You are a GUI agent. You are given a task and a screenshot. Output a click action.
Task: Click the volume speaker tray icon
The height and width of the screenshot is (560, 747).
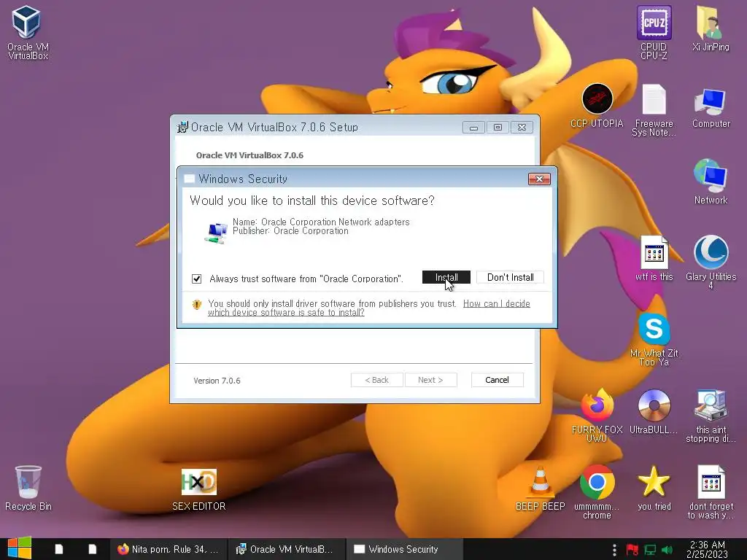pyautogui.click(x=667, y=550)
